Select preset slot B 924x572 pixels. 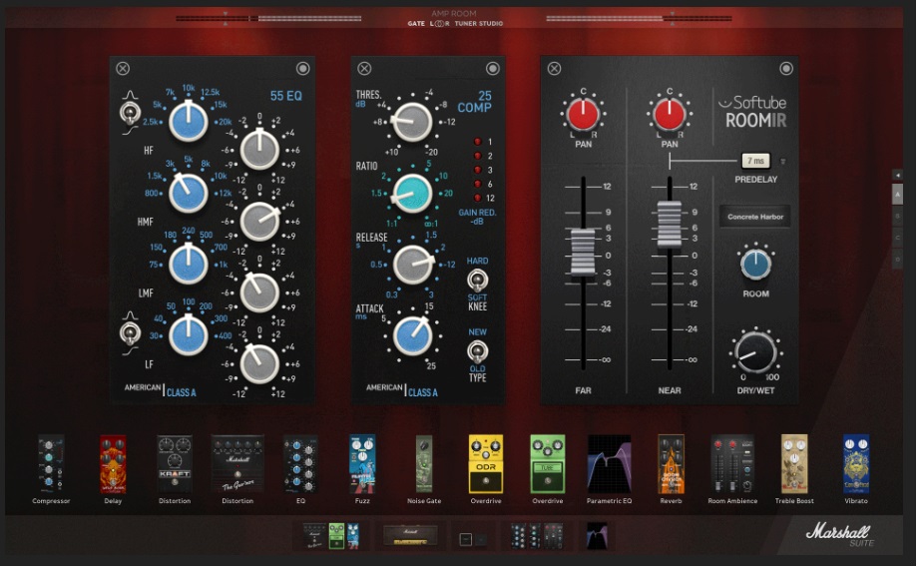[897, 217]
